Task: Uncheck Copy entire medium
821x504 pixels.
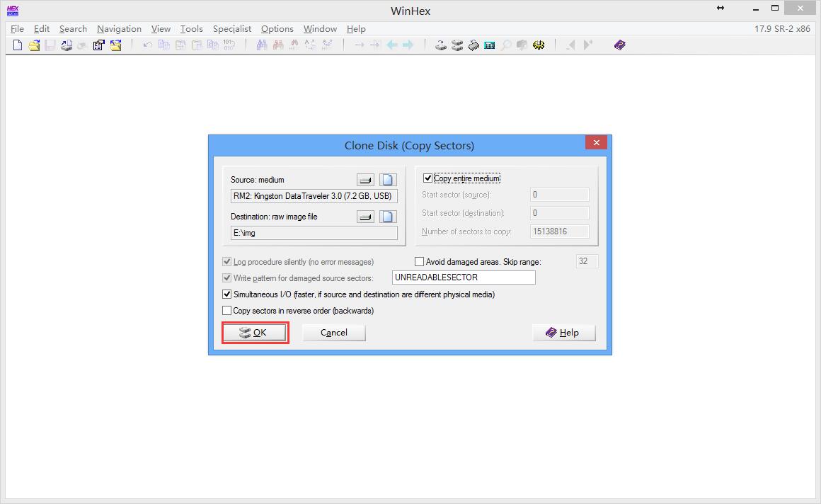Action: click(427, 178)
